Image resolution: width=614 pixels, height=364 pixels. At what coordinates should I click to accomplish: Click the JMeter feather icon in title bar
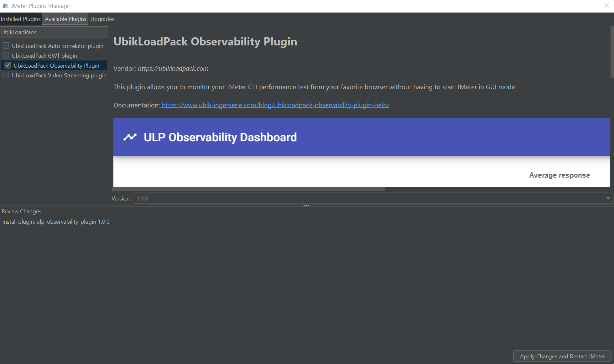click(5, 6)
